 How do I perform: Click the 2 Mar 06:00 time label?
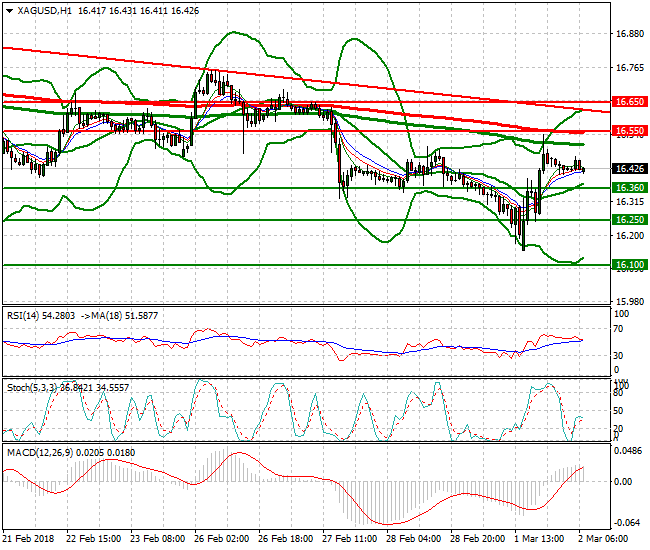pos(603,539)
